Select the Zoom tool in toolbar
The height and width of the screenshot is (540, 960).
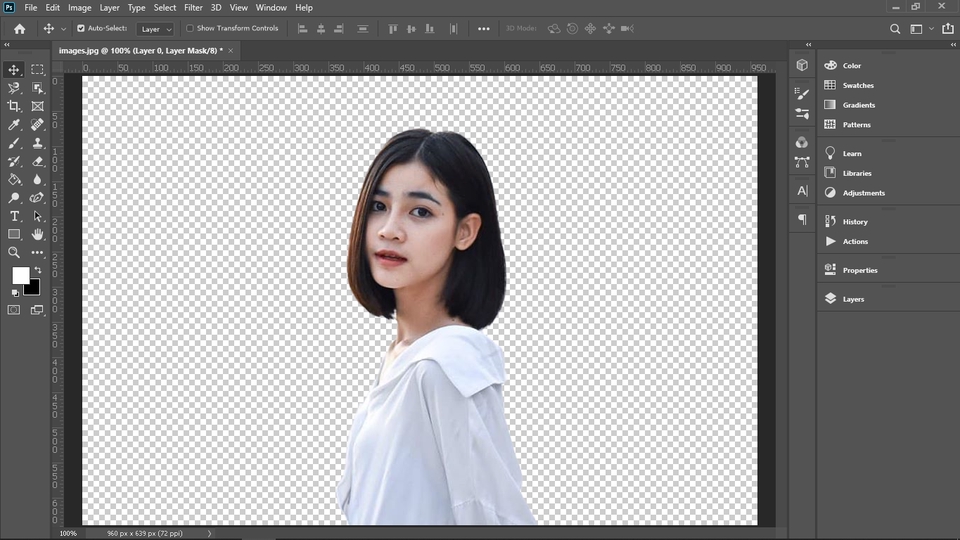pyautogui.click(x=13, y=252)
